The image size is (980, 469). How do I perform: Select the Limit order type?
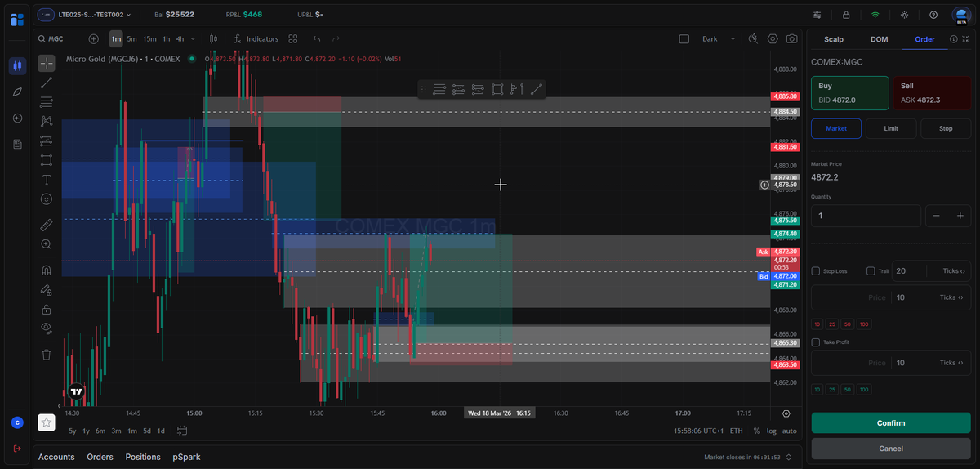point(891,128)
